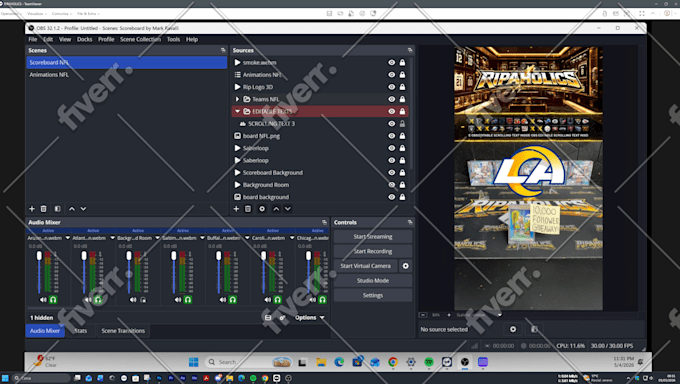
Task: Move scene up using the Scenes up arrow
Action: (x=72, y=209)
